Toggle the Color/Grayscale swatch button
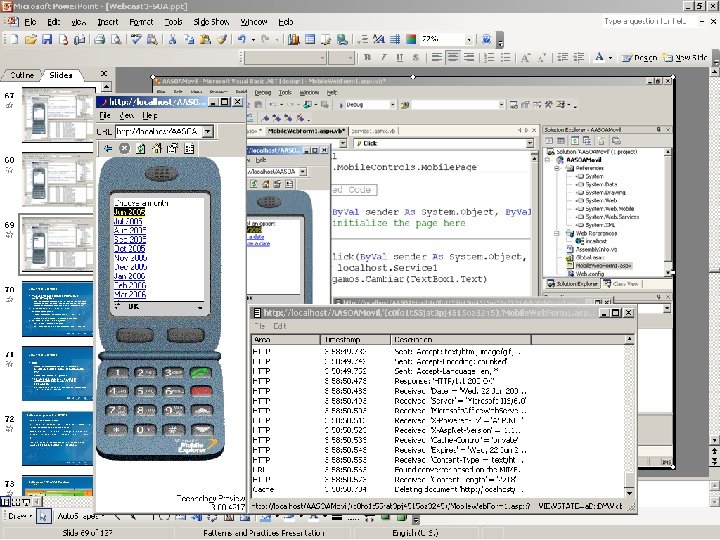Screen dimensions: 720x540 411,39
